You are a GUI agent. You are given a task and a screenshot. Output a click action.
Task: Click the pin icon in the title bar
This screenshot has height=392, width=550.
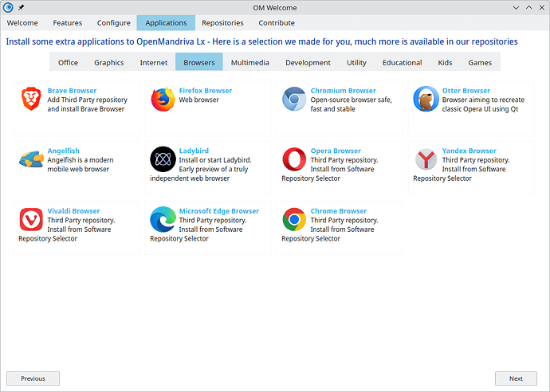click(21, 7)
